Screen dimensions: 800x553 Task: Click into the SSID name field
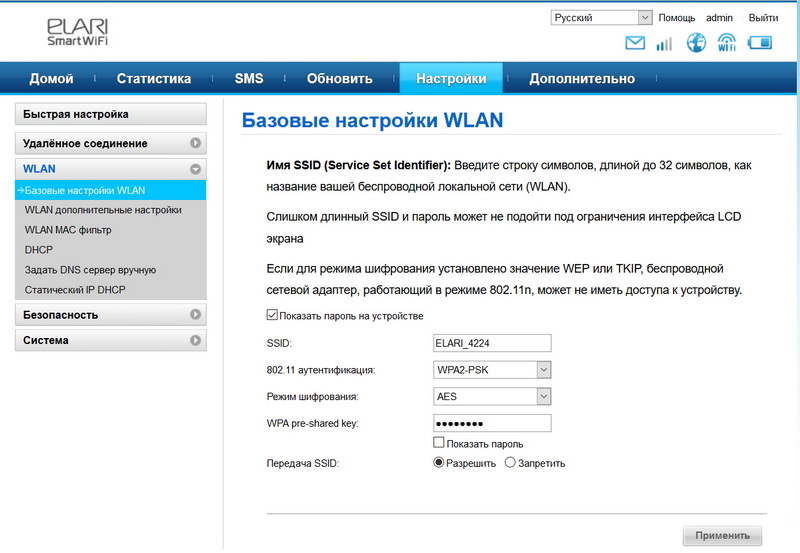click(491, 343)
